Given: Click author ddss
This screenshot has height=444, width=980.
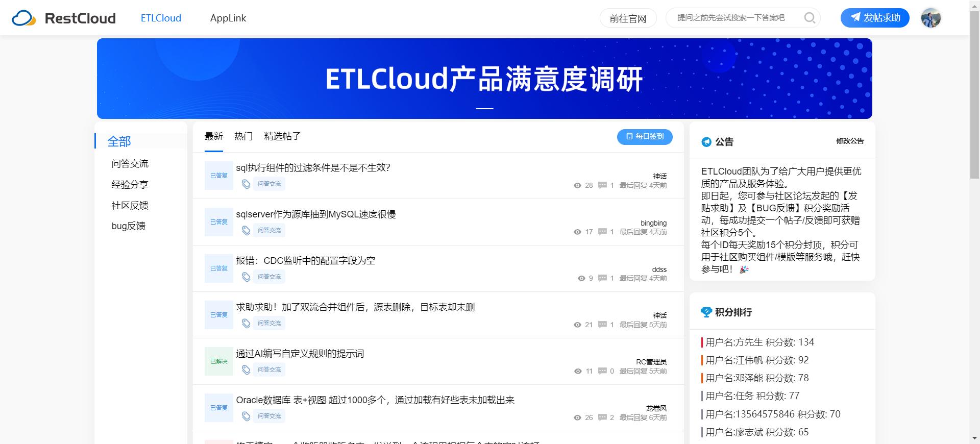Looking at the screenshot, I should 659,269.
